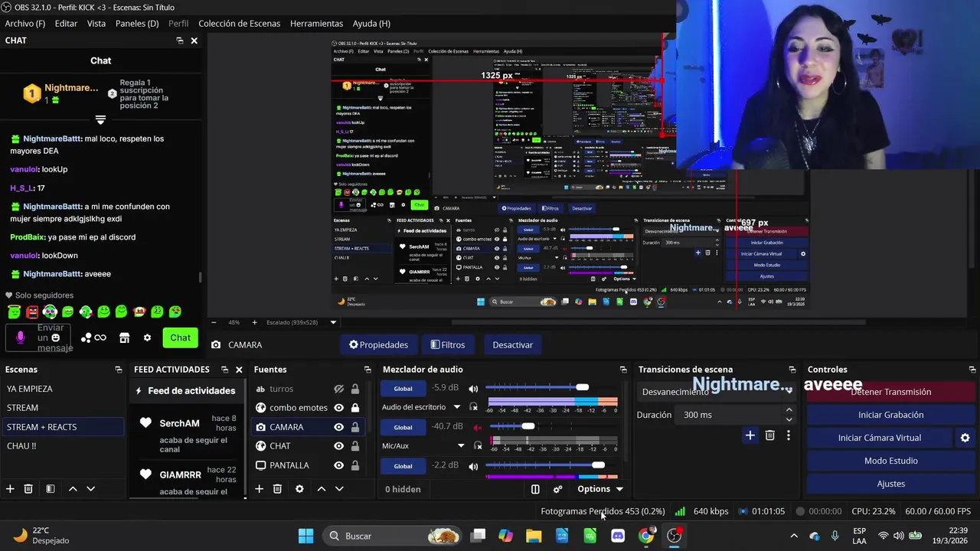Screen dimensions: 980x551
Task: Open Ajustes settings button
Action: pos(890,484)
